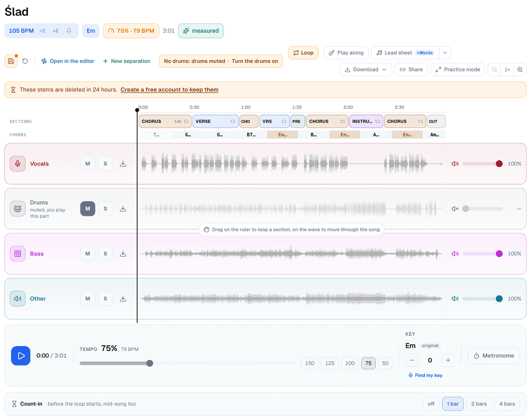Click the Vocals volume slider knob
531x420 pixels.
click(499, 164)
